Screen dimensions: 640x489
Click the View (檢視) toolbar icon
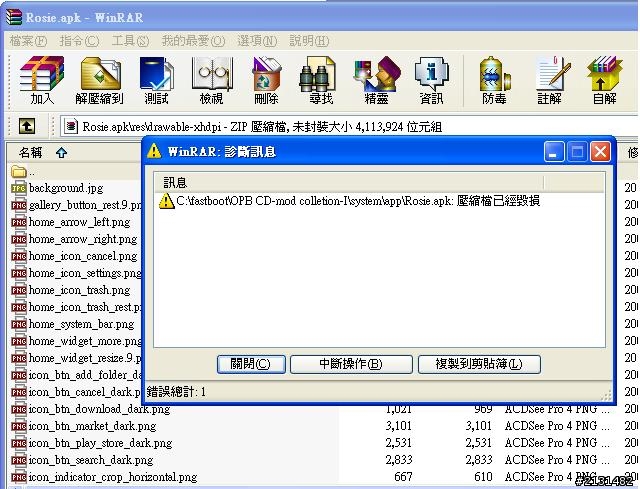211,81
